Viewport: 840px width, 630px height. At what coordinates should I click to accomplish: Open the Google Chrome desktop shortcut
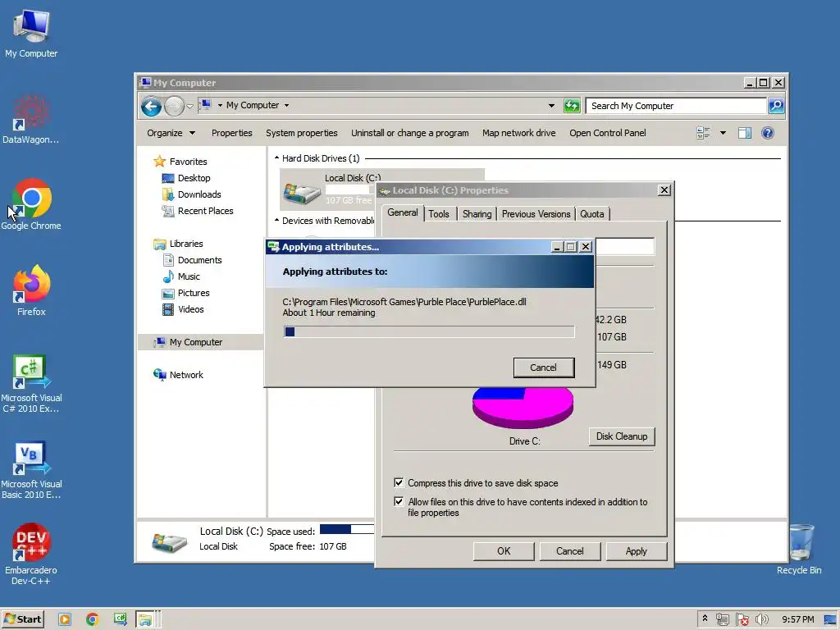coord(31,204)
